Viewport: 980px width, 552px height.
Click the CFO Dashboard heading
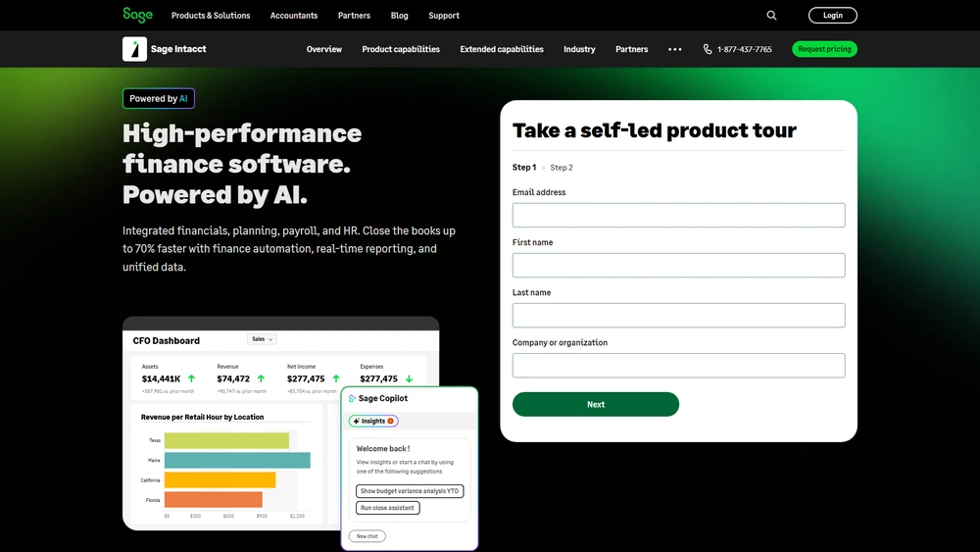click(167, 340)
